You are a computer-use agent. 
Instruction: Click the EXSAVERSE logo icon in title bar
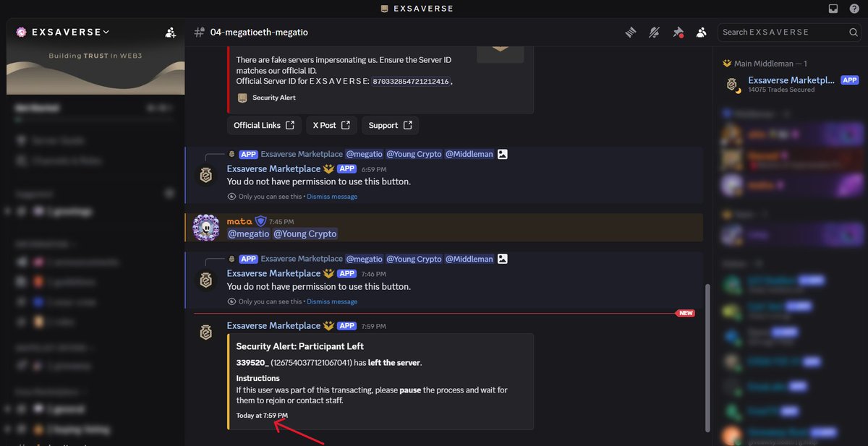(384, 9)
